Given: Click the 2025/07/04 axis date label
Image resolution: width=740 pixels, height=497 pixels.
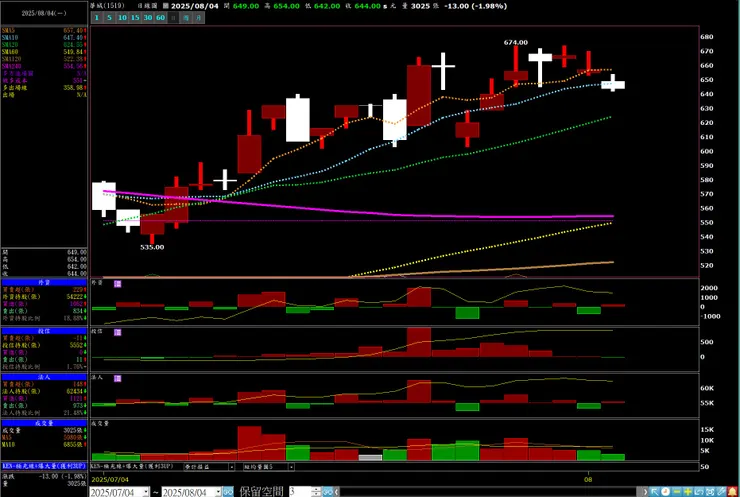Looking at the screenshot, I should [110, 479].
